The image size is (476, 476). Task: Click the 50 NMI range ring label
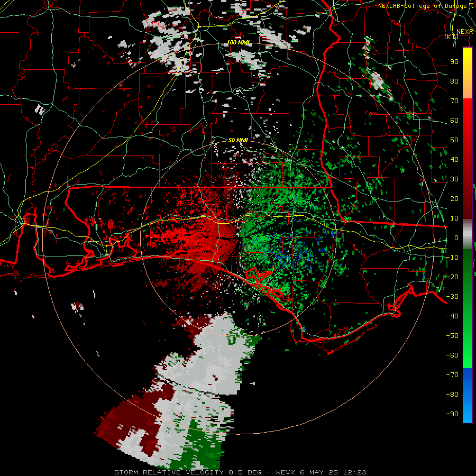coord(239,140)
